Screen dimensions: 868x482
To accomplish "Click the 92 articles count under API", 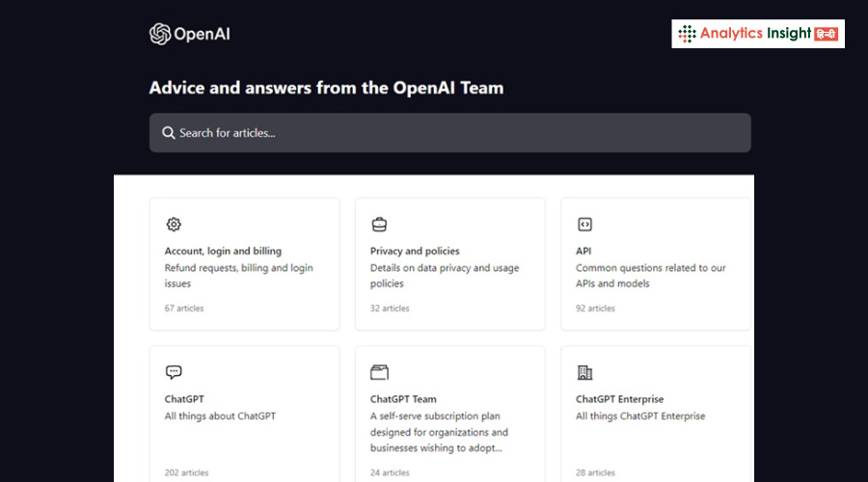I will point(595,308).
